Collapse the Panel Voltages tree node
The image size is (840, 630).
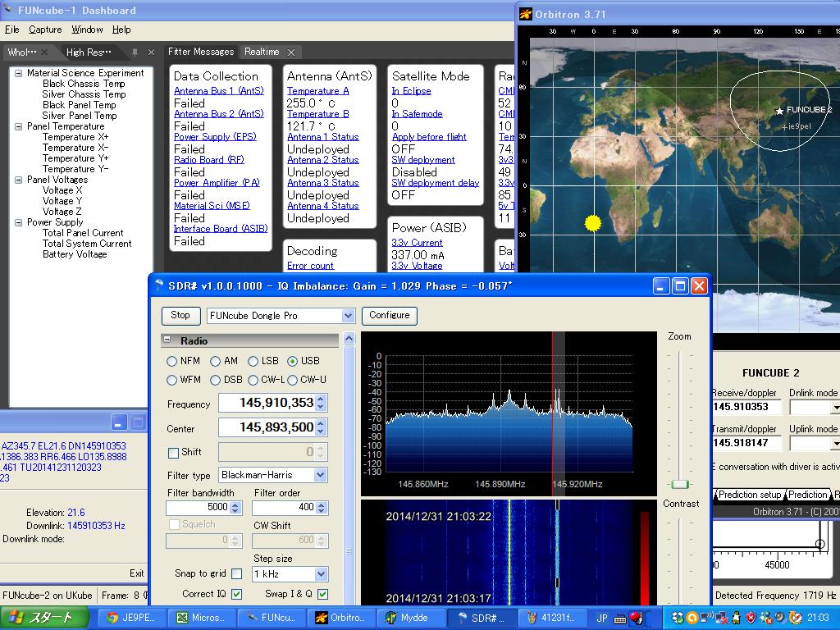19,180
